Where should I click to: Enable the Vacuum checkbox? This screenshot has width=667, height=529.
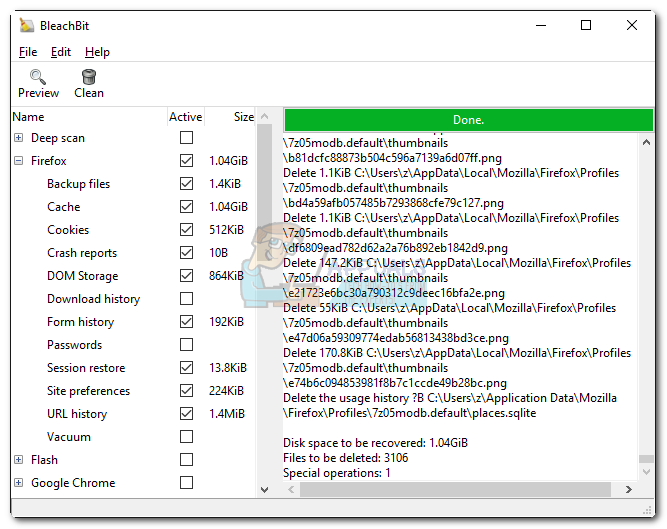tap(186, 436)
